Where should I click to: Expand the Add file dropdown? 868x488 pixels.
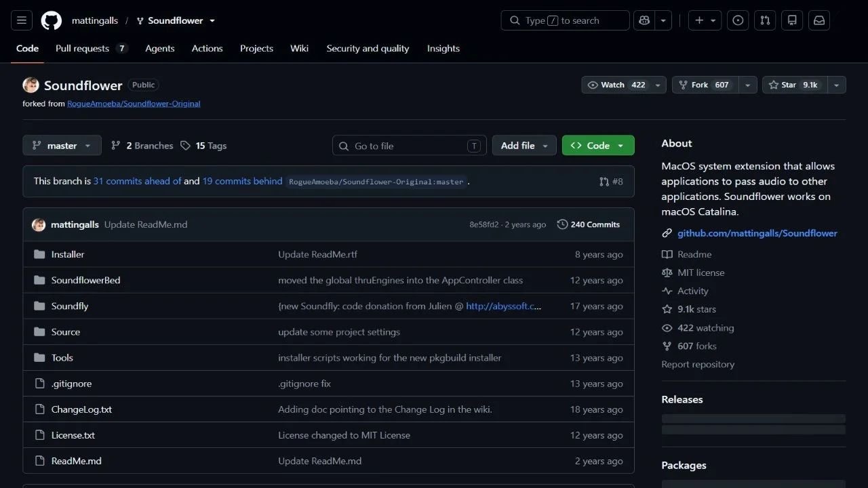524,146
